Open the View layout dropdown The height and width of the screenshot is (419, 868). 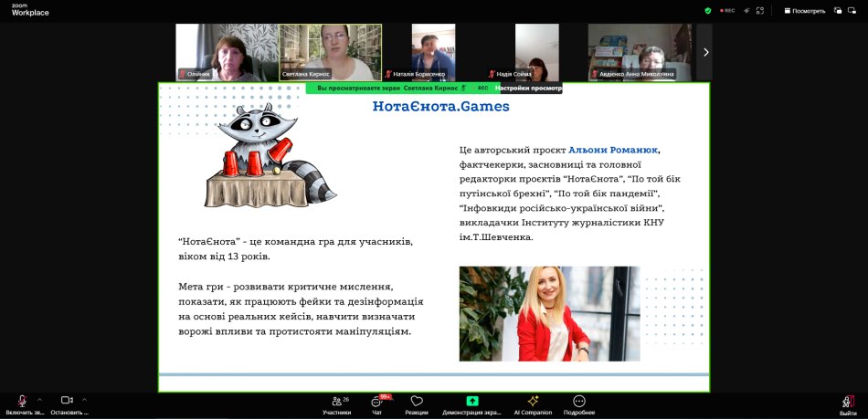coord(805,11)
